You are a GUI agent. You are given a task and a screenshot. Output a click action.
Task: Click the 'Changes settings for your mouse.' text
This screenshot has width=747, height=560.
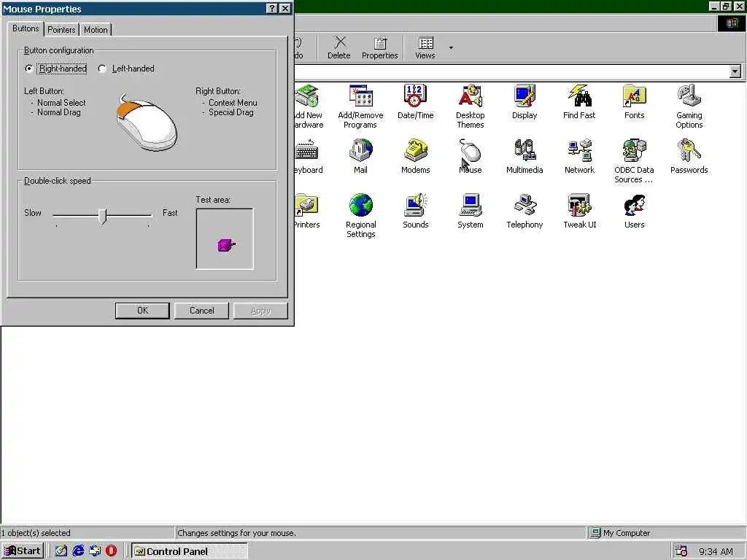tap(237, 533)
